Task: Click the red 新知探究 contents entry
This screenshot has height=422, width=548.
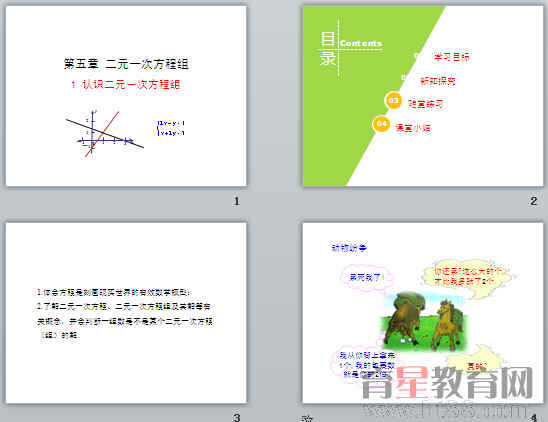Action: click(438, 81)
